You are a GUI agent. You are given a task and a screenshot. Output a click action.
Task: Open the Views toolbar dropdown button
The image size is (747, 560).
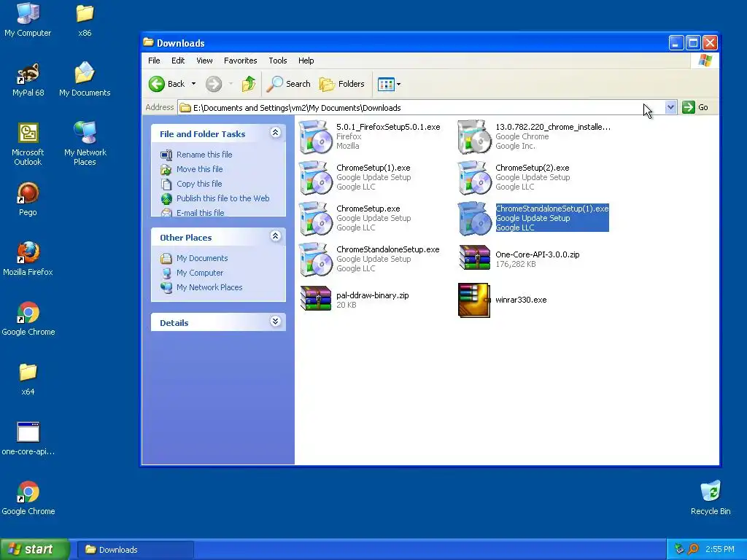click(x=390, y=85)
